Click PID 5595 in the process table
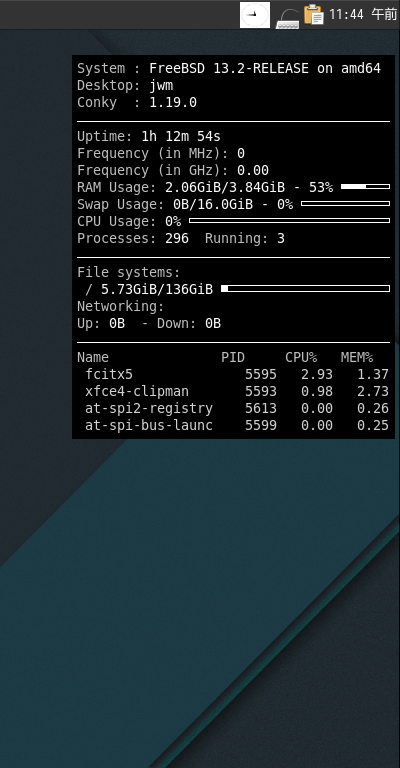400x768 pixels. [261, 374]
